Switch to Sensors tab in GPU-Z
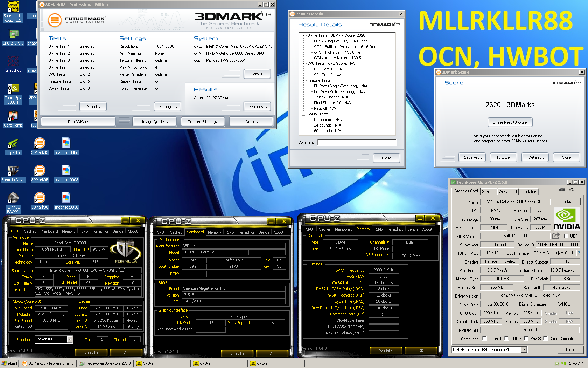This screenshot has height=368, width=588. pyautogui.click(x=489, y=192)
